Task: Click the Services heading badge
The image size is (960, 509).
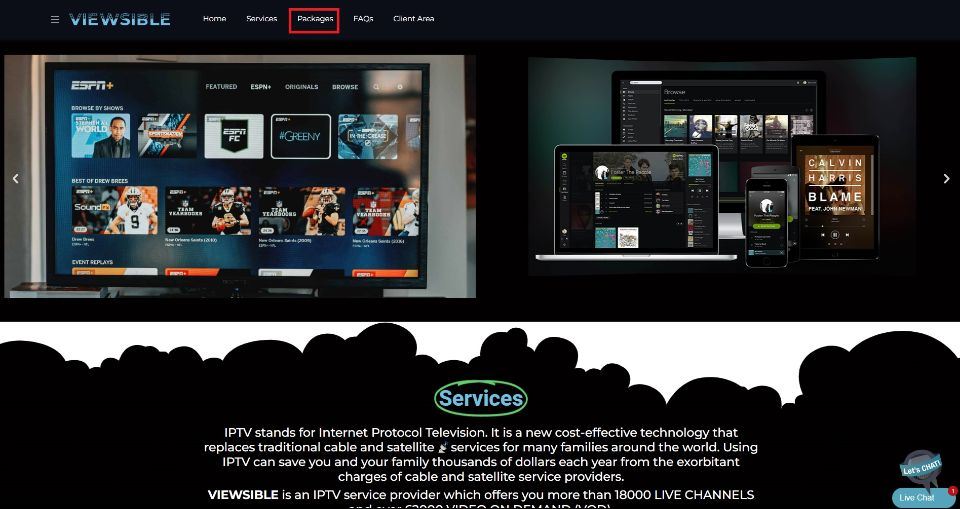Action: (481, 398)
